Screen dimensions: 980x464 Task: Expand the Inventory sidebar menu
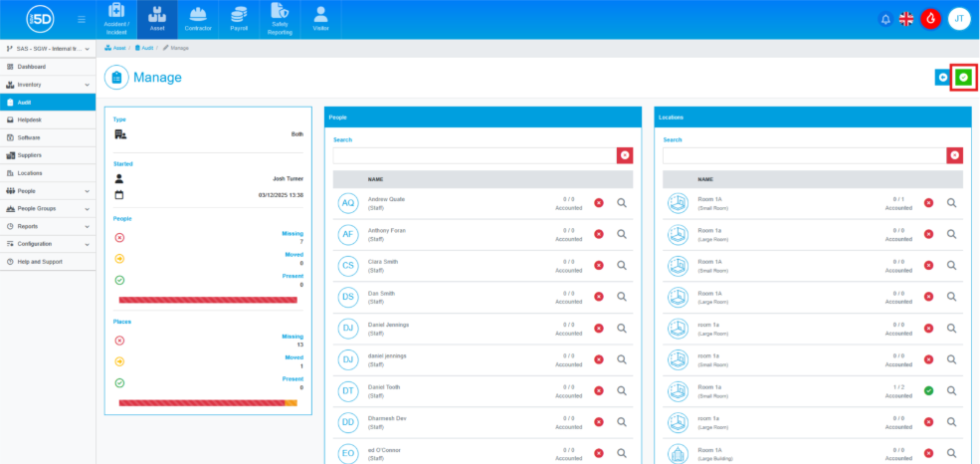48,85
